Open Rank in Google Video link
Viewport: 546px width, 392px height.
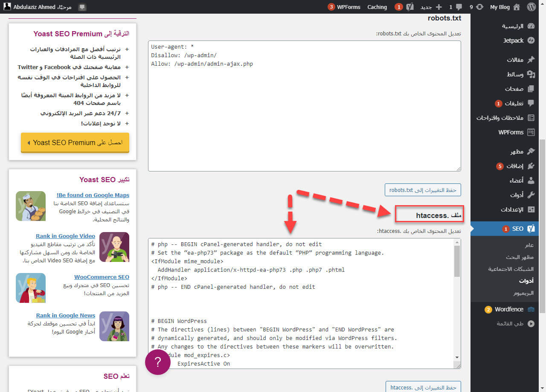(66, 236)
